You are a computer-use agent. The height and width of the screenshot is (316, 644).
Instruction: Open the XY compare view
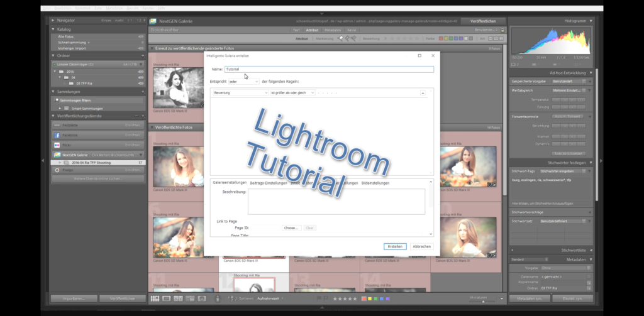pyautogui.click(x=178, y=299)
